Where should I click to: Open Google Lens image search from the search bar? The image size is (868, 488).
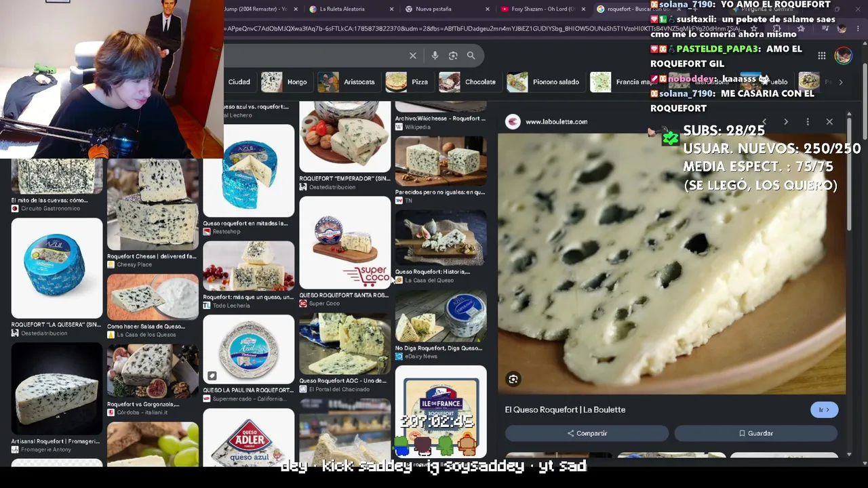point(453,56)
